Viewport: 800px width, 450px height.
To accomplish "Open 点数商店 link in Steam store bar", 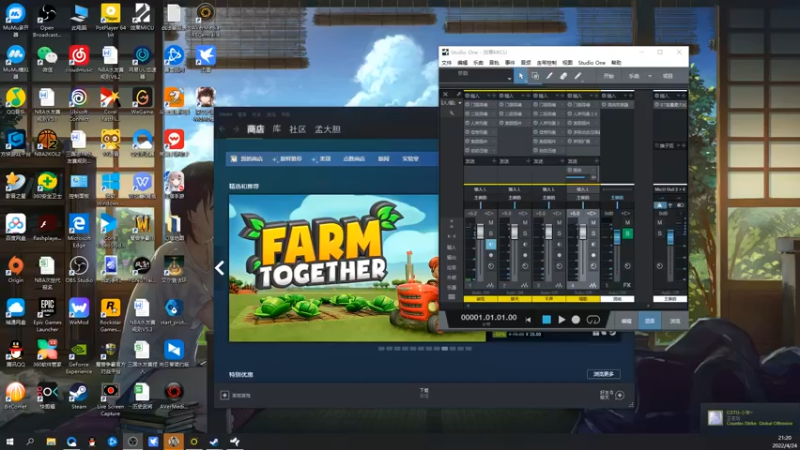I will coord(354,159).
